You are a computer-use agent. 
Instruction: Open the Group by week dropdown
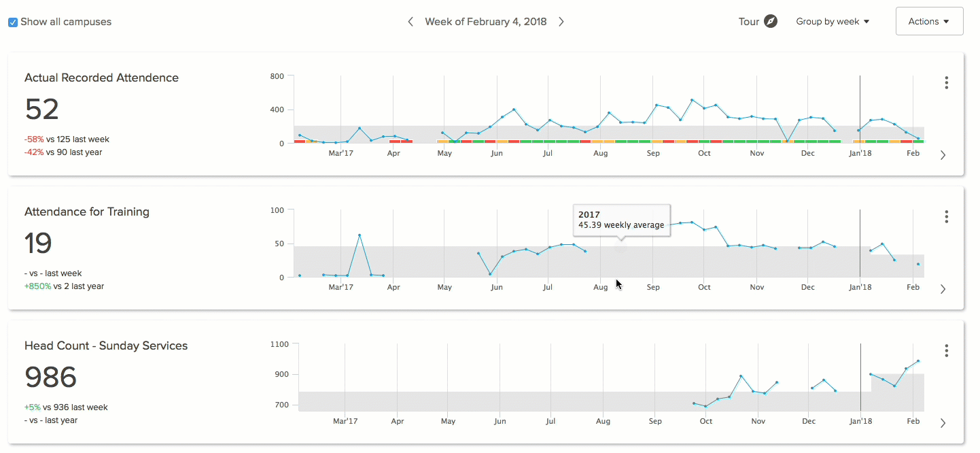coord(832,21)
